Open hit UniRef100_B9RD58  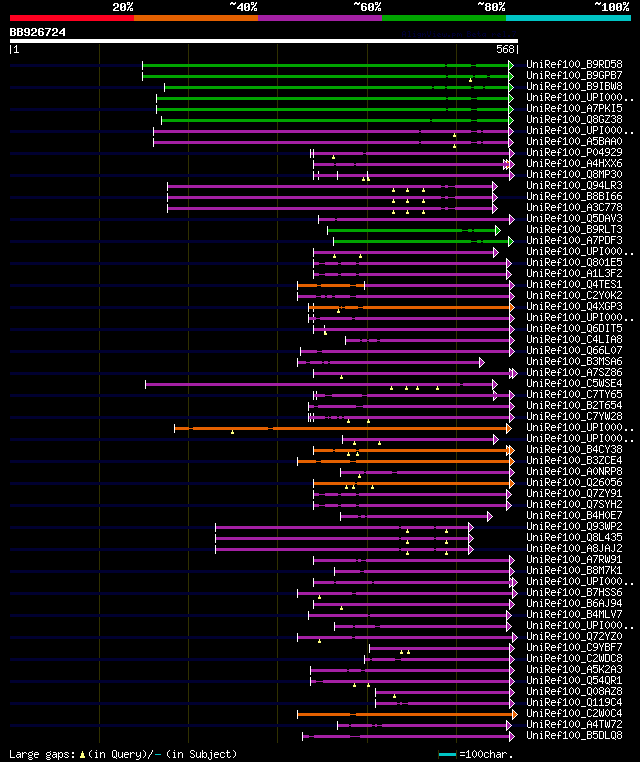click(x=574, y=65)
